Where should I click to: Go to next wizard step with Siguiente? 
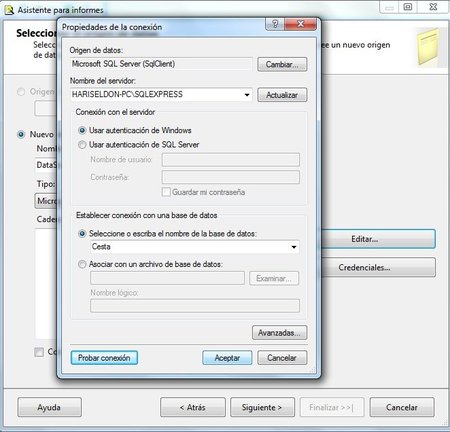(x=262, y=407)
